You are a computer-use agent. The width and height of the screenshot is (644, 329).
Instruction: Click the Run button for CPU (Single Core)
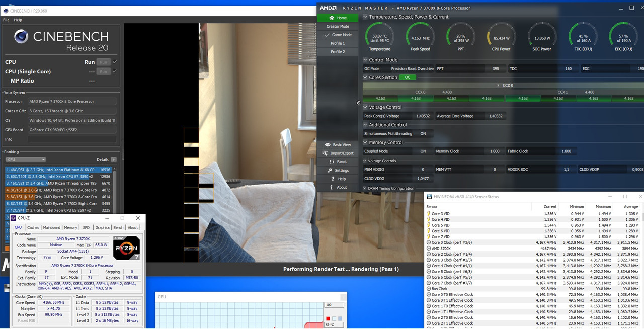103,71
